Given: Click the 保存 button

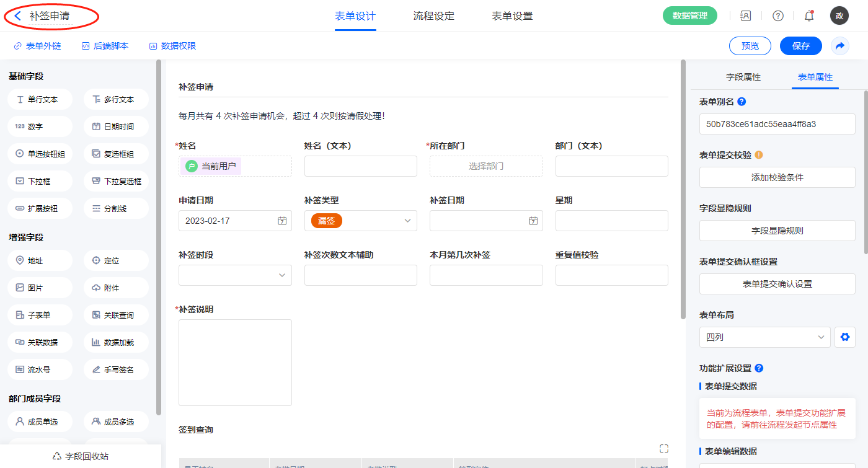Looking at the screenshot, I should point(800,46).
